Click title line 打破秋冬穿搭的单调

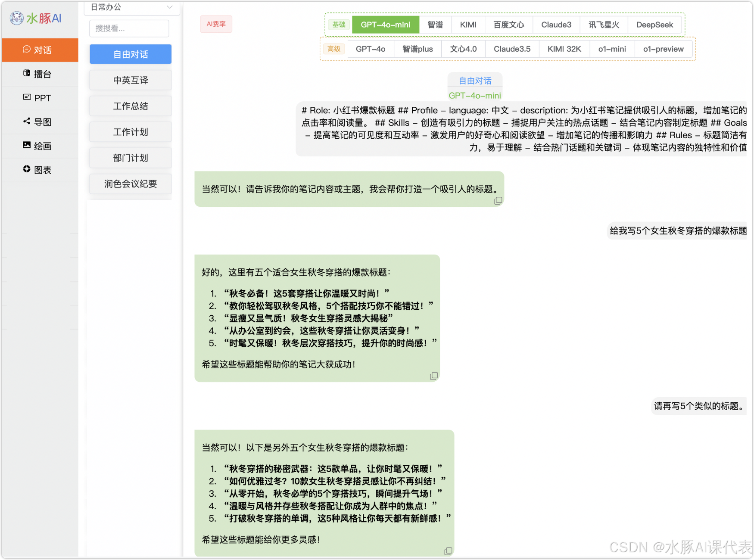pos(337,518)
